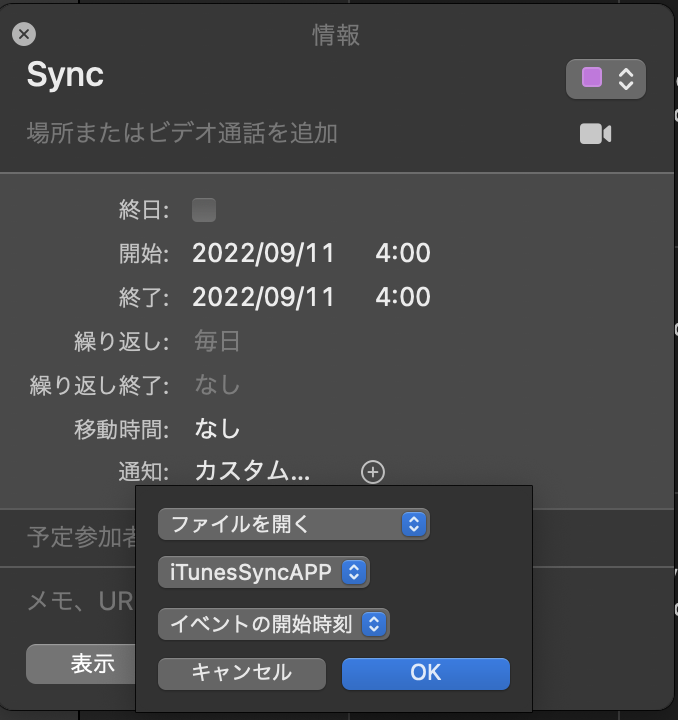Click the end date 2022/09/11
Viewport: 678px width, 720px height.
pos(263,297)
